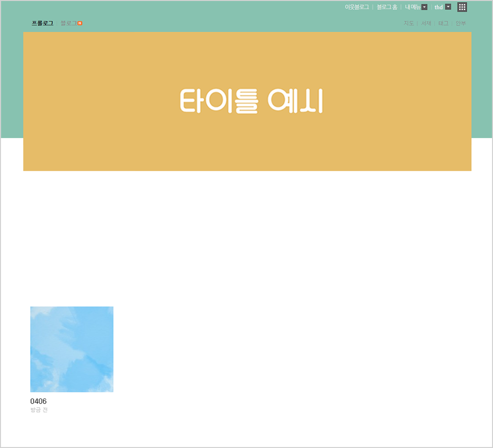
Task: Expand the 내 메뉴 dropdown arrow
Action: click(x=424, y=7)
